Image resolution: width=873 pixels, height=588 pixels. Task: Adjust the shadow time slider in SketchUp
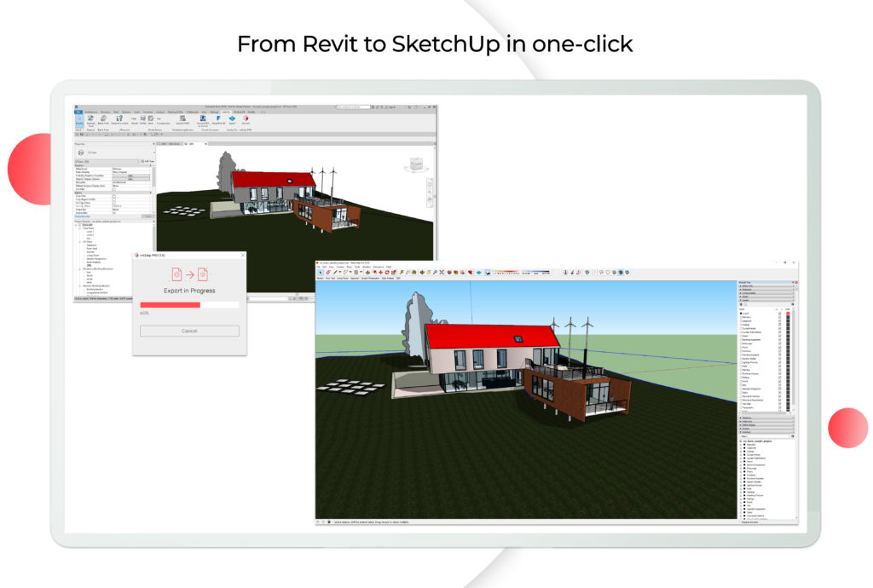tap(535, 272)
